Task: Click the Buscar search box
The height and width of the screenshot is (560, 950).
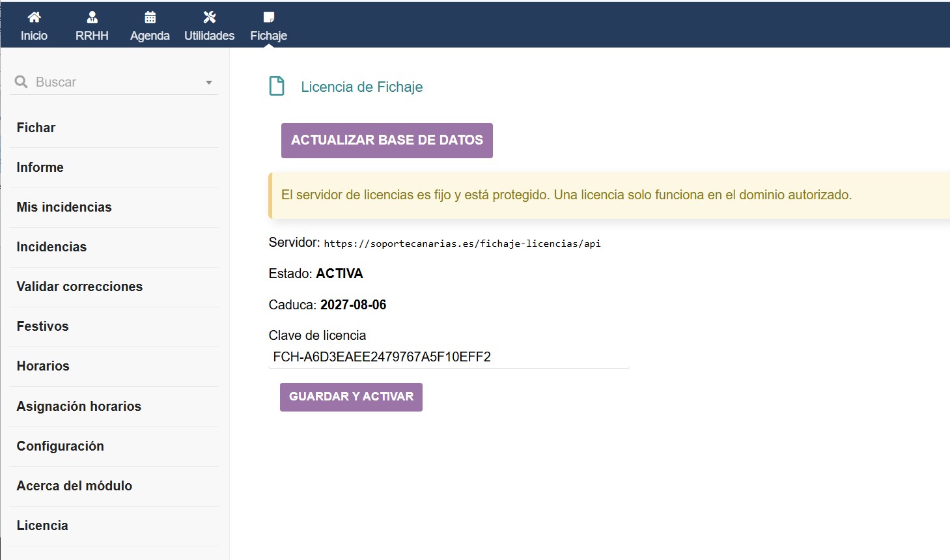Action: point(114,82)
